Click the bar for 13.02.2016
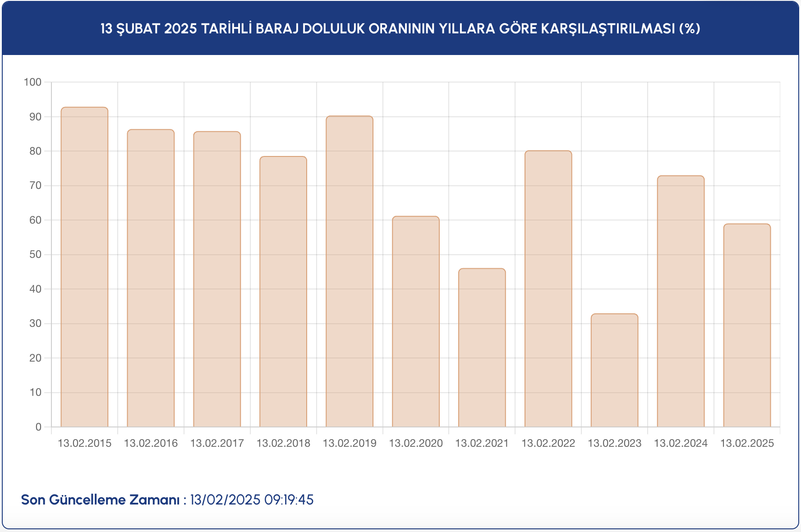This screenshot has height=532, width=801. click(x=151, y=278)
